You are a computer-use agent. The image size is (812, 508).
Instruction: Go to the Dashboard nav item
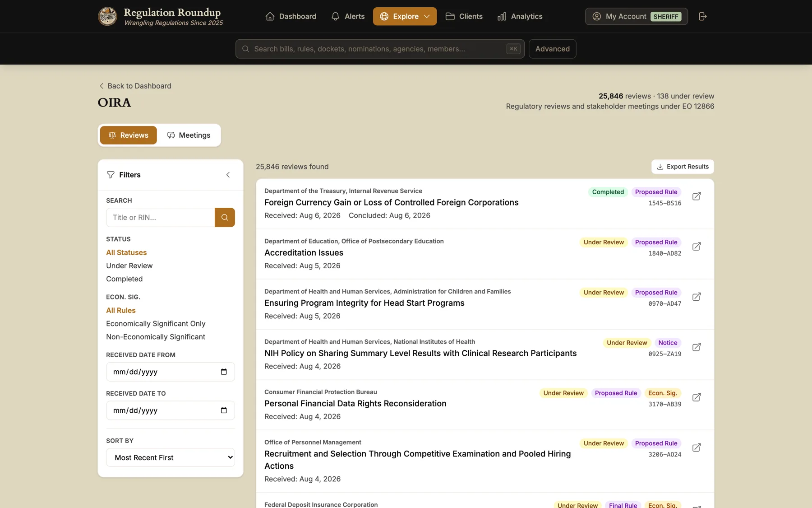pyautogui.click(x=291, y=16)
